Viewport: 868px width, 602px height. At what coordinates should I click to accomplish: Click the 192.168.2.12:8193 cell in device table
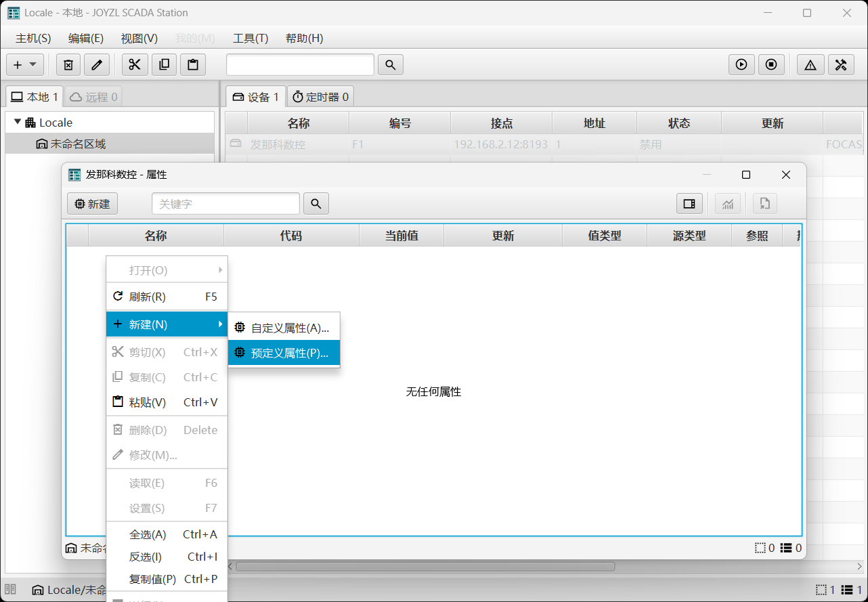point(501,144)
